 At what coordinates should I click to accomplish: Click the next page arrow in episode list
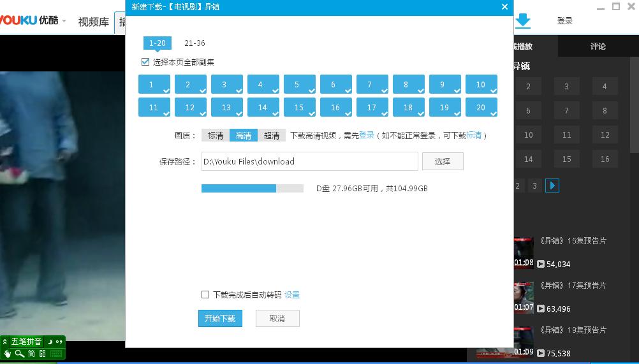(552, 186)
